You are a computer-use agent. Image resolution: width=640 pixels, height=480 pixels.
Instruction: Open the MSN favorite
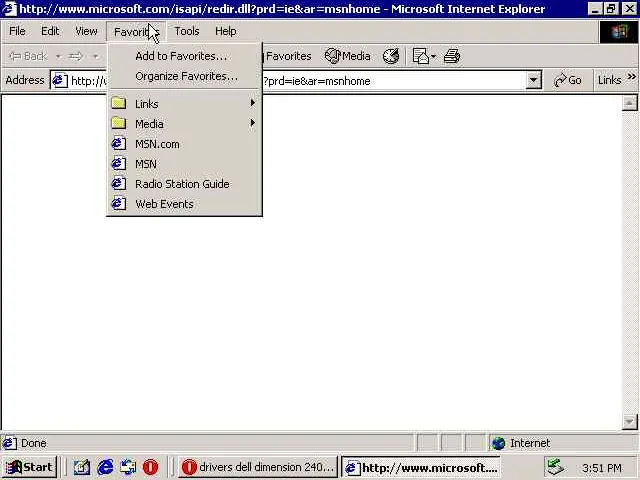[x=184, y=164]
